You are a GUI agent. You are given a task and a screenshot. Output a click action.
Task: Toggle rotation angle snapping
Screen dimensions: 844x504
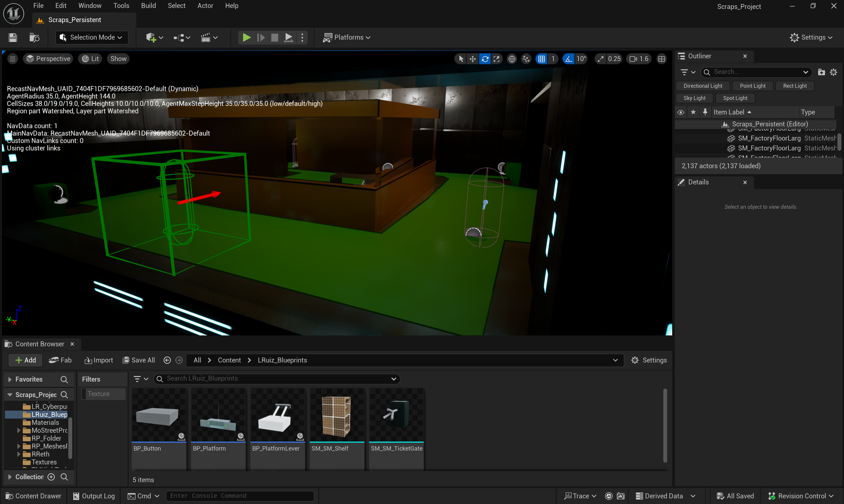(569, 59)
